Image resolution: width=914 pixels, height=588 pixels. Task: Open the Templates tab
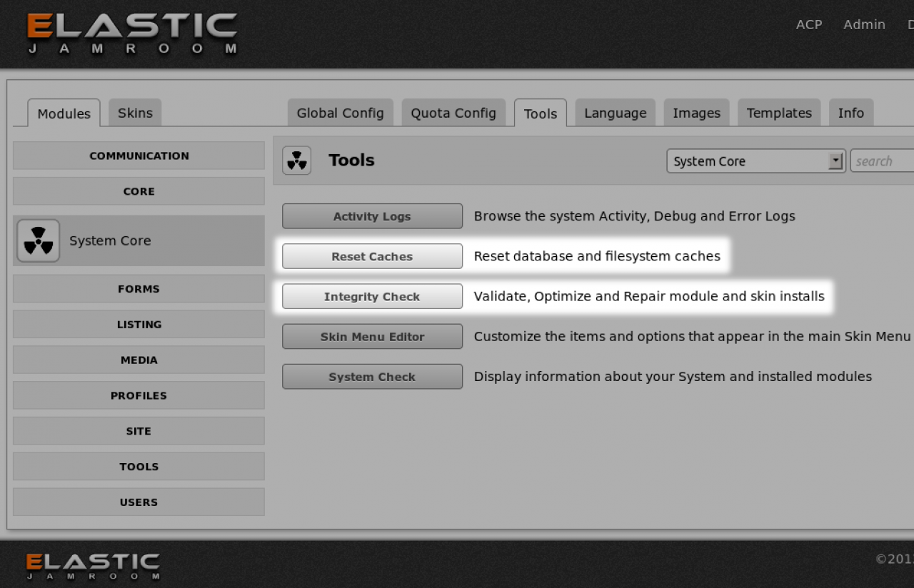[x=778, y=113]
